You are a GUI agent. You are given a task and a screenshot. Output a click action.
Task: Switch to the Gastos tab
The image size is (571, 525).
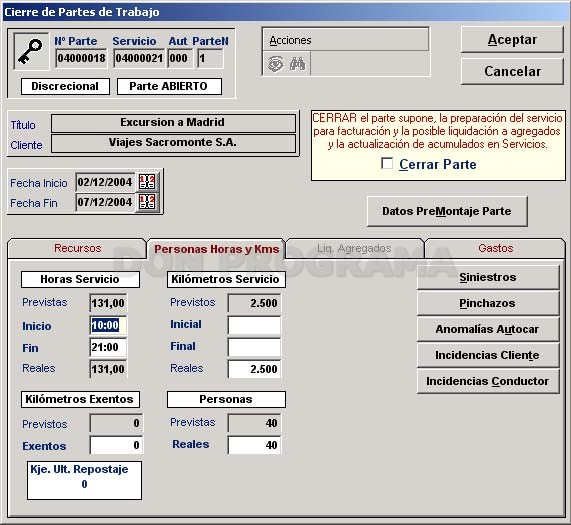click(495, 248)
